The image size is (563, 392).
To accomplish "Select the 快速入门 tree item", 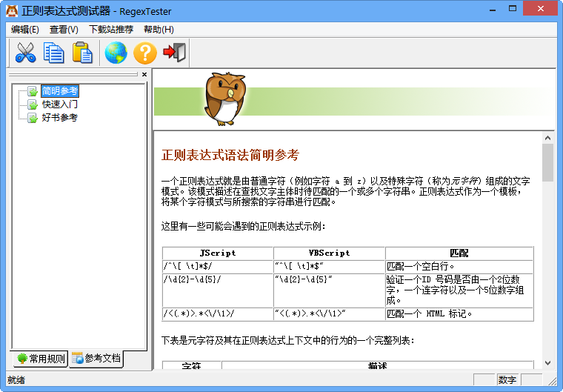I will pos(59,104).
